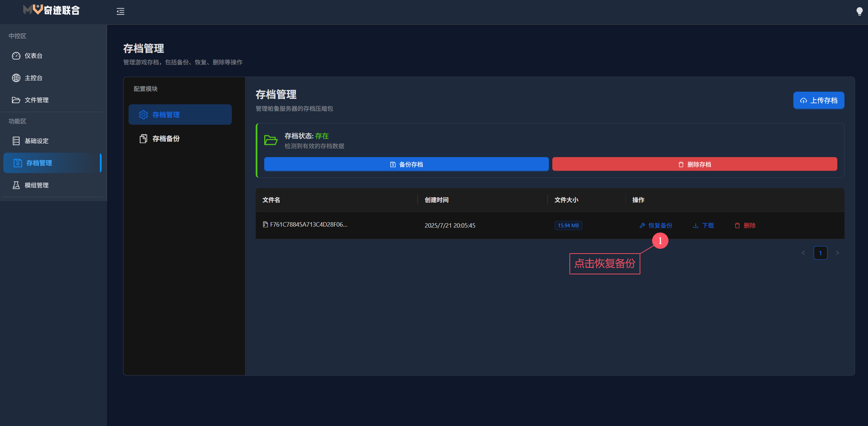Open 基础设定 in the sidebar
868x426 pixels.
[x=53, y=141]
